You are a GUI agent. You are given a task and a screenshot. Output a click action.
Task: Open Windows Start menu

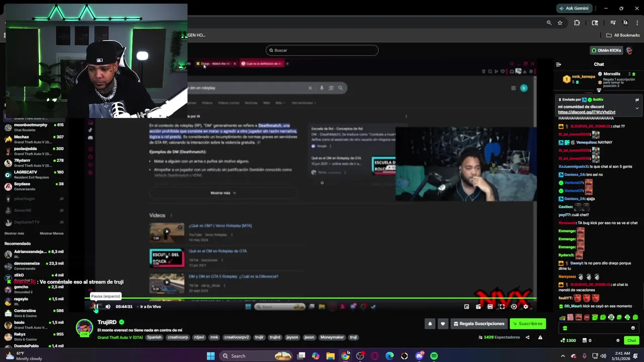211,356
